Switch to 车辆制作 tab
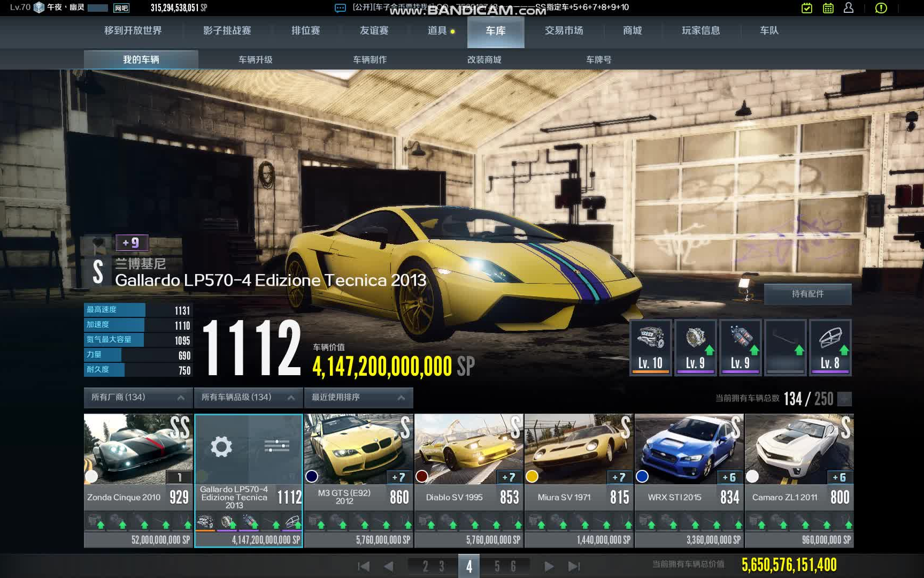Screen dimensions: 924x578 click(370, 59)
